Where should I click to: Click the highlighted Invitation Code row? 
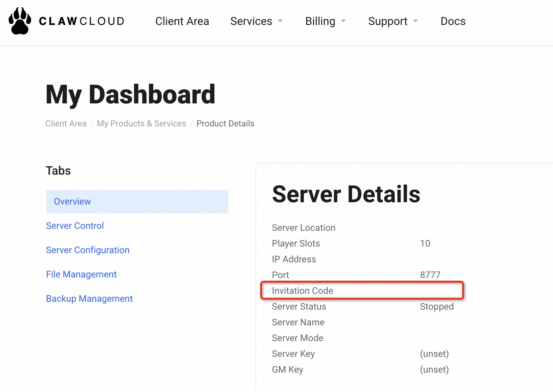coord(362,291)
